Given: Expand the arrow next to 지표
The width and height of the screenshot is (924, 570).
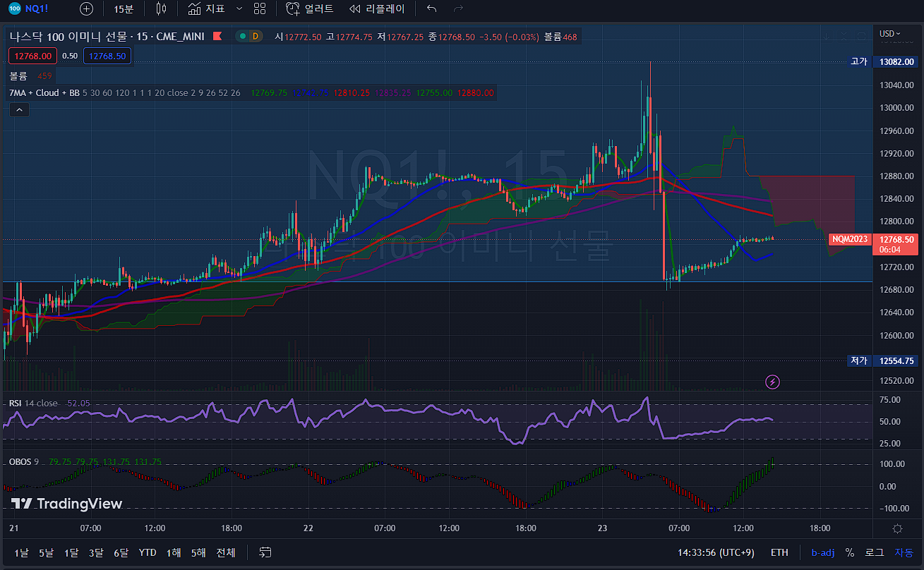Looking at the screenshot, I should click(239, 9).
